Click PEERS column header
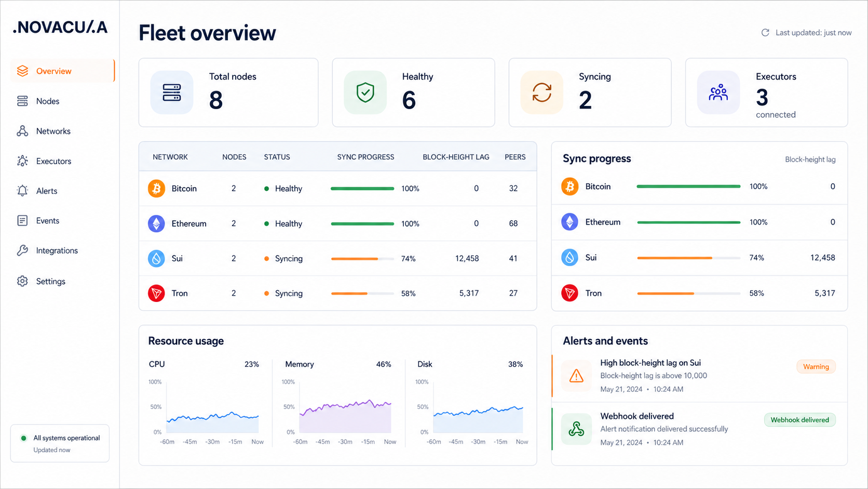 pos(515,157)
